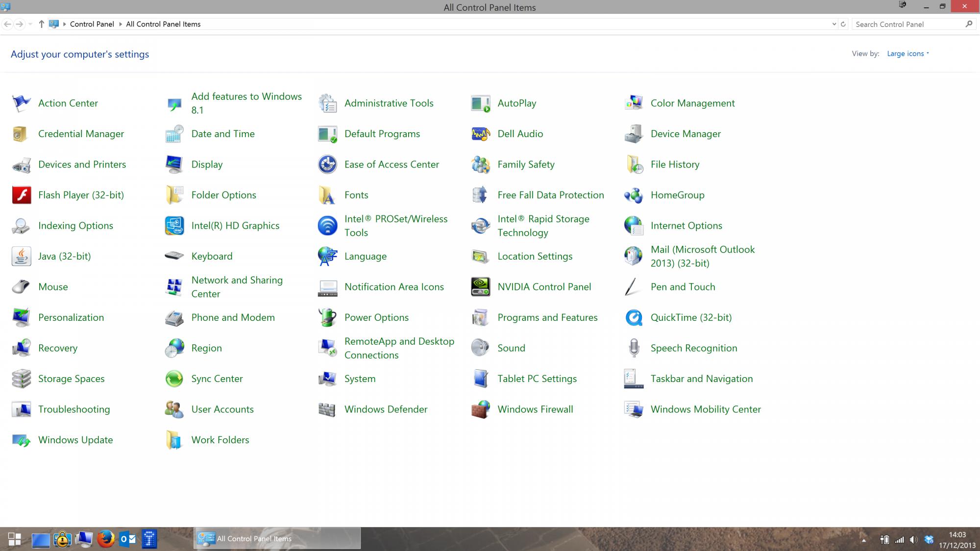Open Windows Mobility Center link
This screenshot has height=551, width=980.
706,409
